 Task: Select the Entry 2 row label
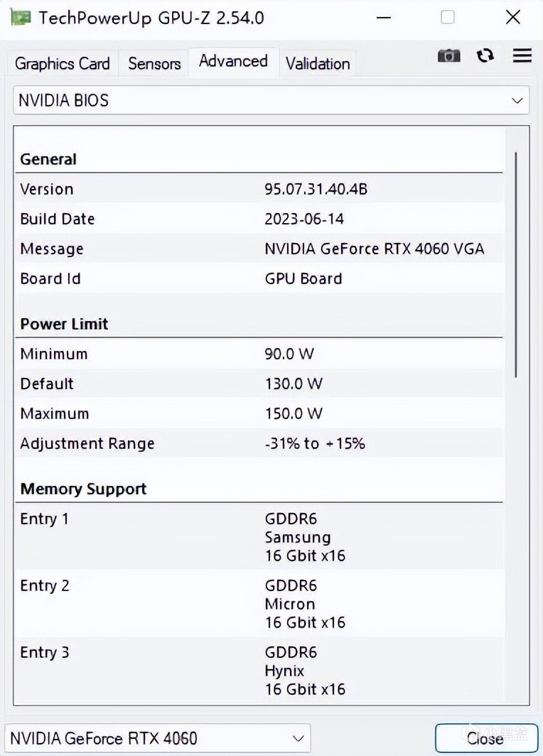pyautogui.click(x=45, y=585)
